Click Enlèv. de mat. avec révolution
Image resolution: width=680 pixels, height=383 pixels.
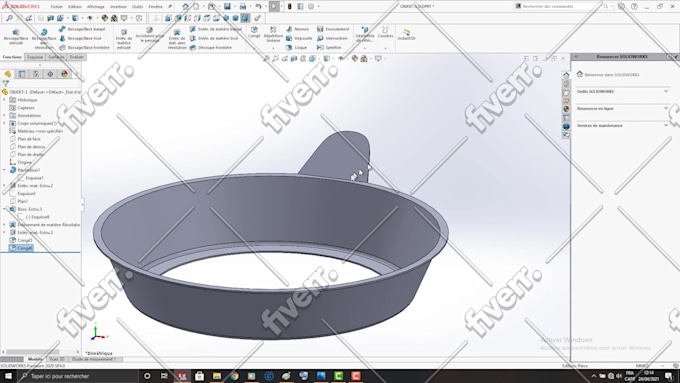(x=177, y=39)
